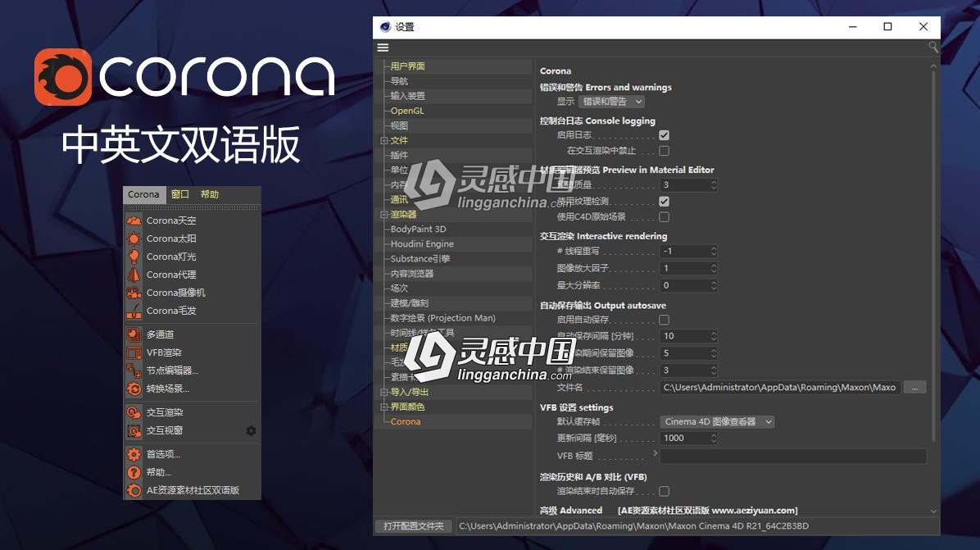The image size is (980, 550).
Task: Open the 错误和警告 display dropdown
Action: click(611, 102)
